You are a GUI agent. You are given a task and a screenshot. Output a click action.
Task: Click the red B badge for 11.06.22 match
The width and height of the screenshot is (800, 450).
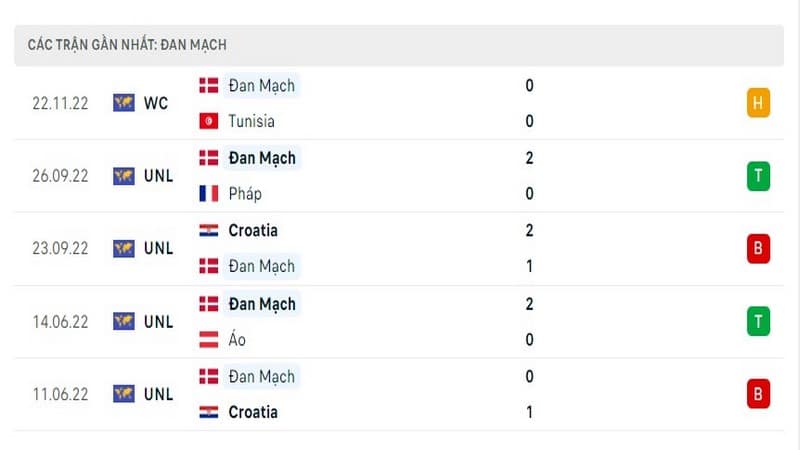(x=758, y=394)
